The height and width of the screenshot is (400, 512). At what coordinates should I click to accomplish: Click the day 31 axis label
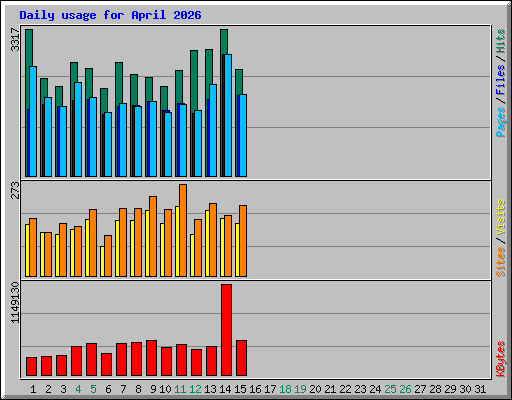[480, 389]
